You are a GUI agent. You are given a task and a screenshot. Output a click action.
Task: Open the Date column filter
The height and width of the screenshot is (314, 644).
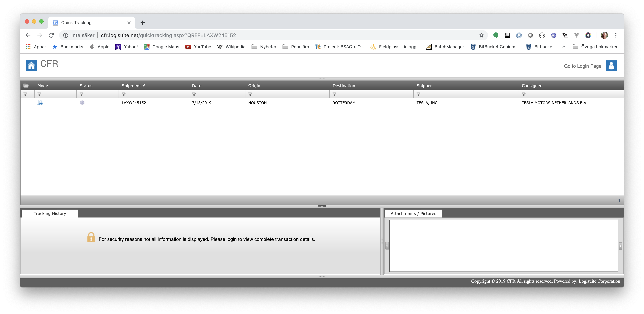[x=194, y=94]
